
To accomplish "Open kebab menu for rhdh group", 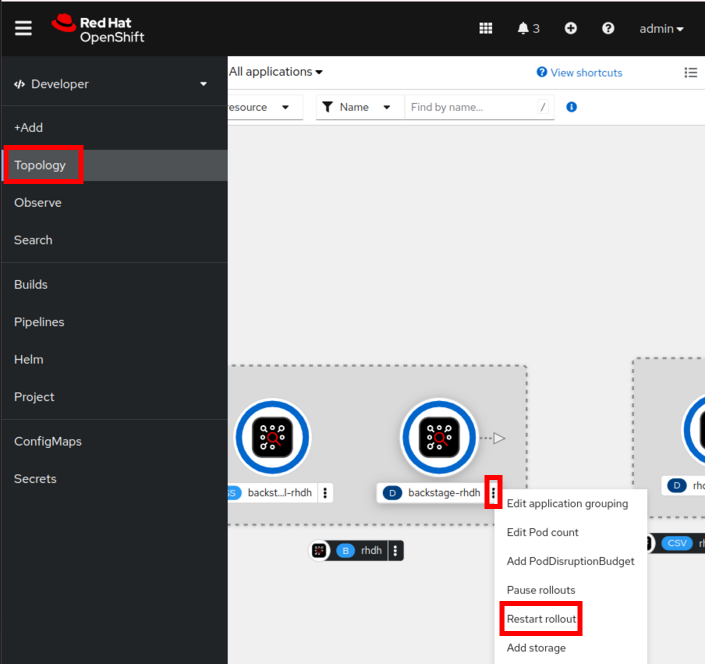I will [x=395, y=550].
